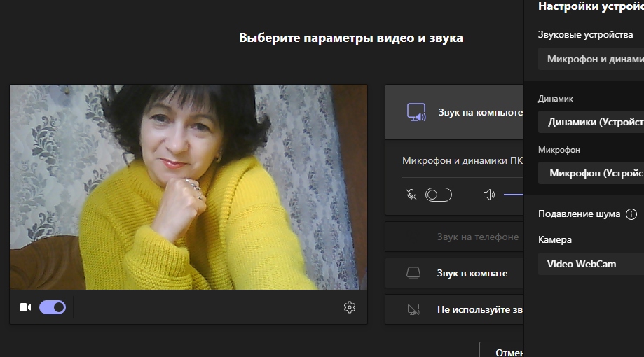Open the "Микрофон" device dropdown

(x=591, y=173)
